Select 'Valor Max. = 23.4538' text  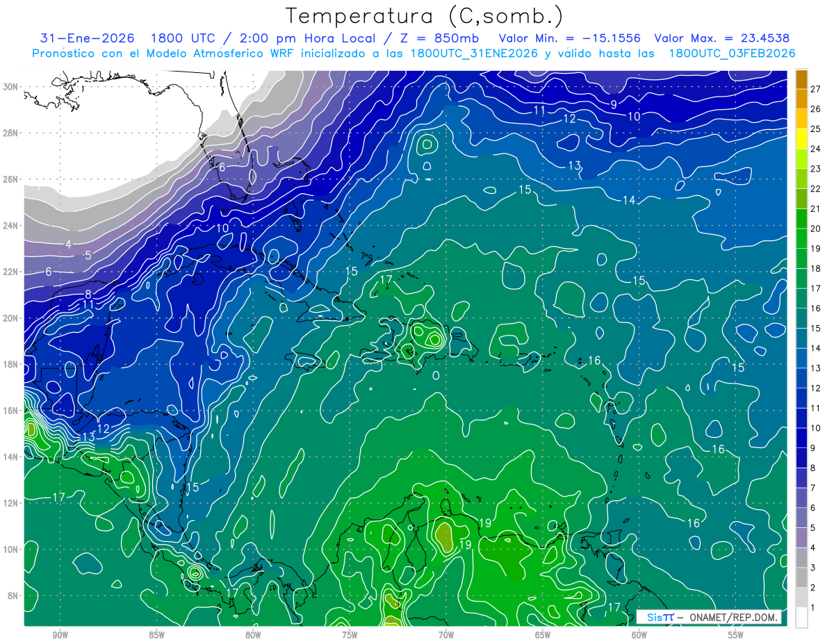coord(722,38)
